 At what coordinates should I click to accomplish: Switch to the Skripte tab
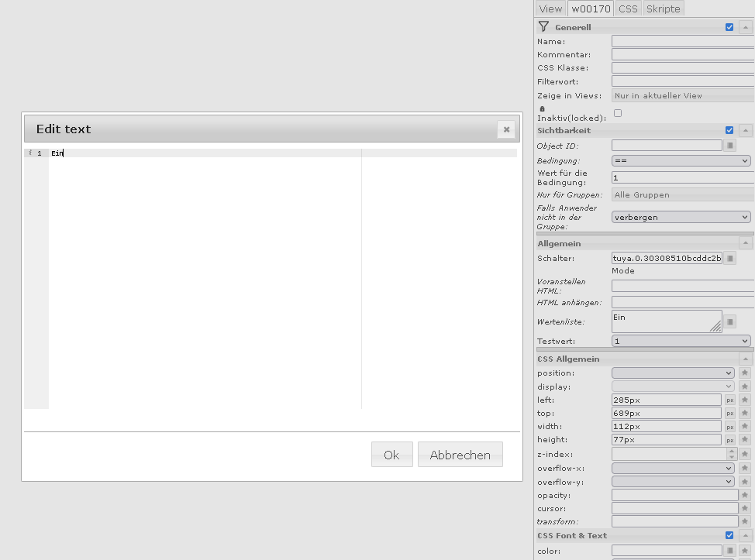coord(663,9)
